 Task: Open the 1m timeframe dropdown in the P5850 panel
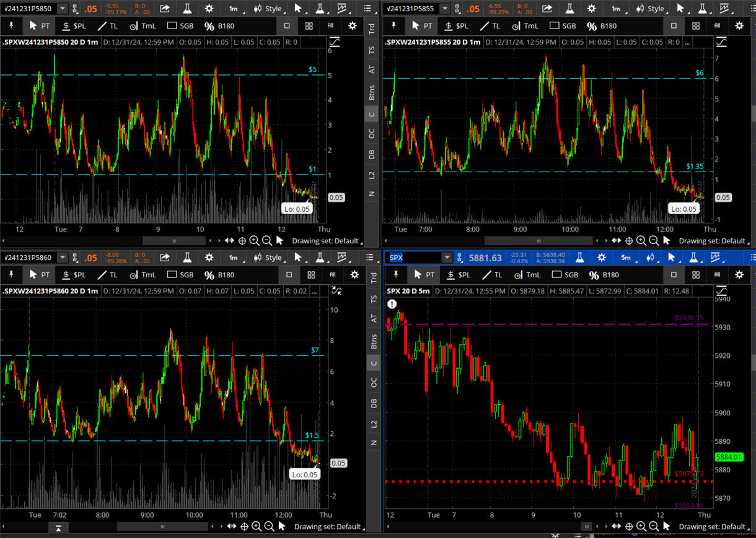point(233,9)
